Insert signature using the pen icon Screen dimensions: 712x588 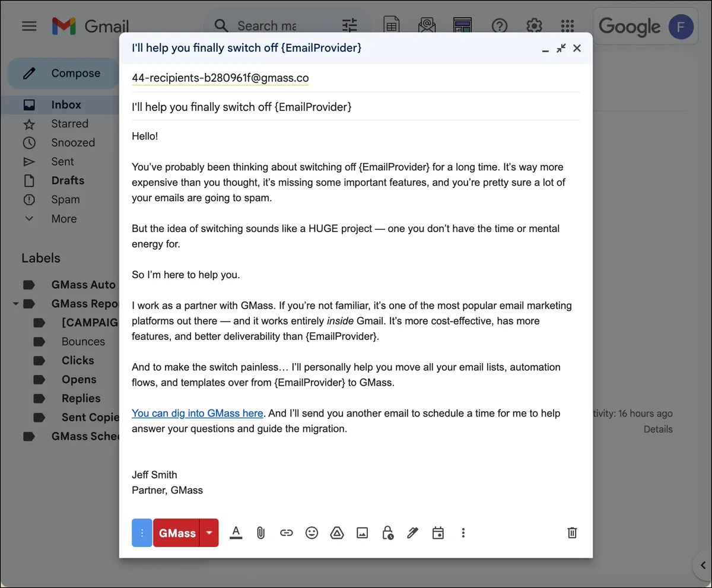click(412, 533)
